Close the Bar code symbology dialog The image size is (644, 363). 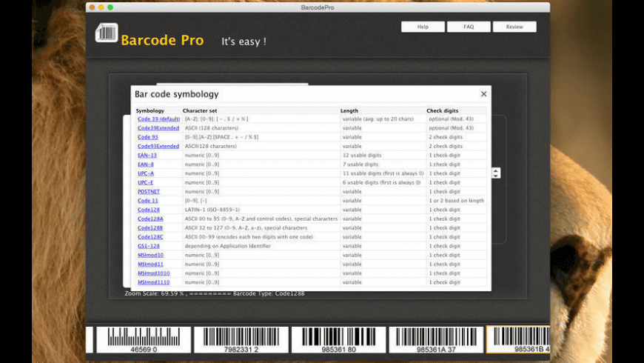coord(483,94)
